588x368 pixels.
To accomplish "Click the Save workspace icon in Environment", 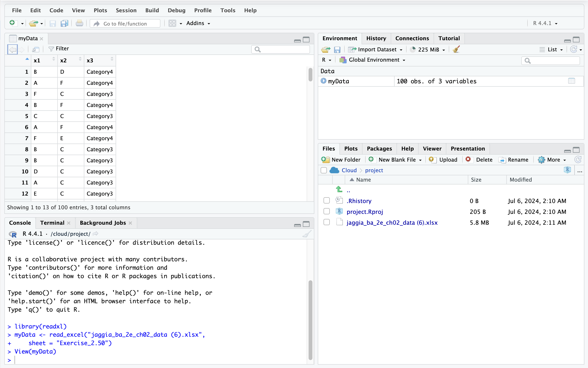I will 337,50.
